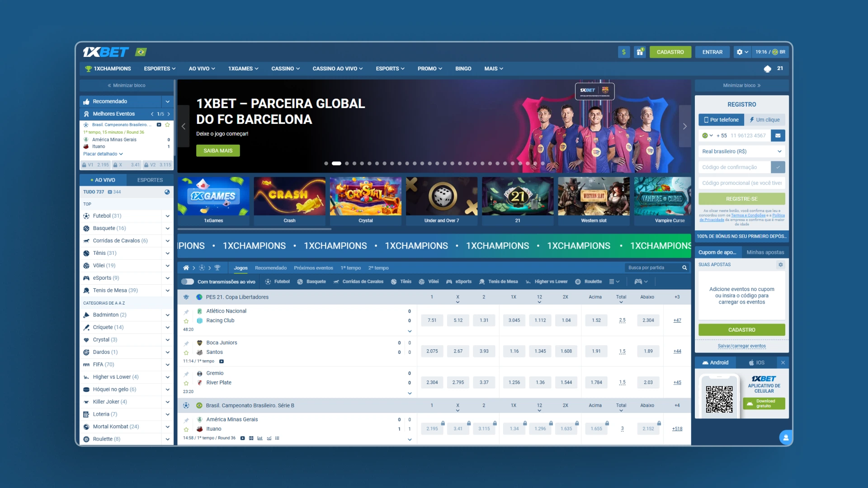This screenshot has height=488, width=868.
Task: Confirm code checkmark button
Action: [x=778, y=167]
